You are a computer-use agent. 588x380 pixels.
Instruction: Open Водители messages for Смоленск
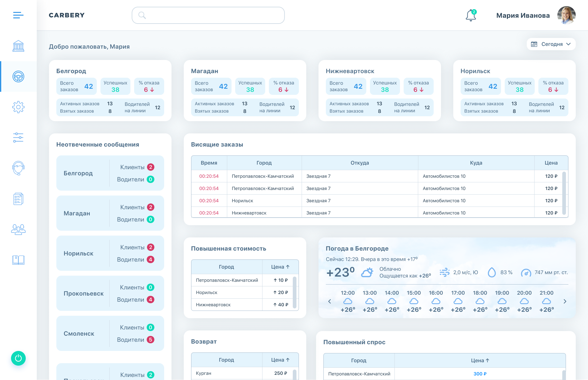tap(135, 340)
